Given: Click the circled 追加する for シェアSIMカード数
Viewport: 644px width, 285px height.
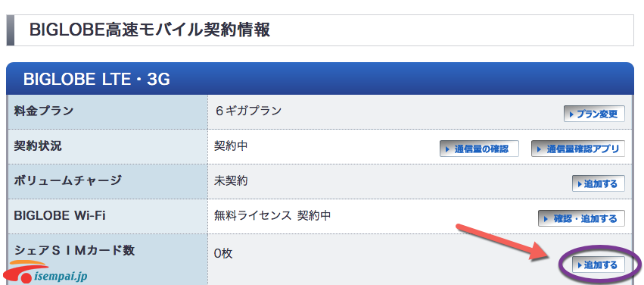Looking at the screenshot, I should pos(598,265).
